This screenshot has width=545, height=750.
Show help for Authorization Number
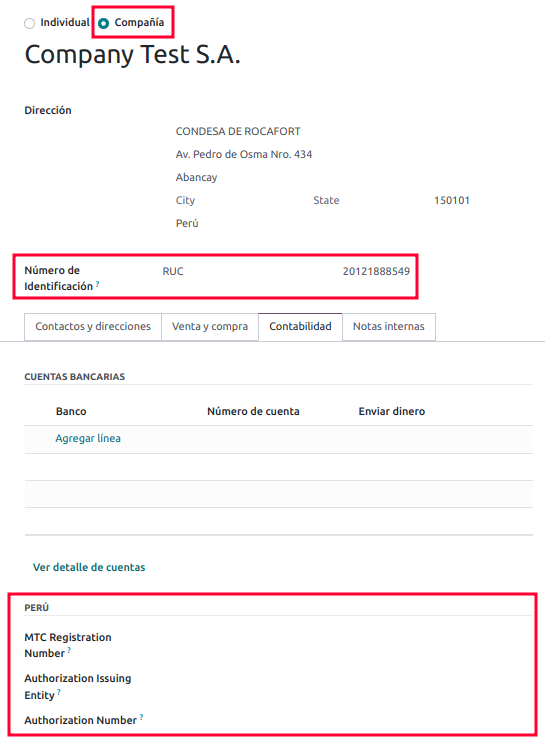(142, 717)
